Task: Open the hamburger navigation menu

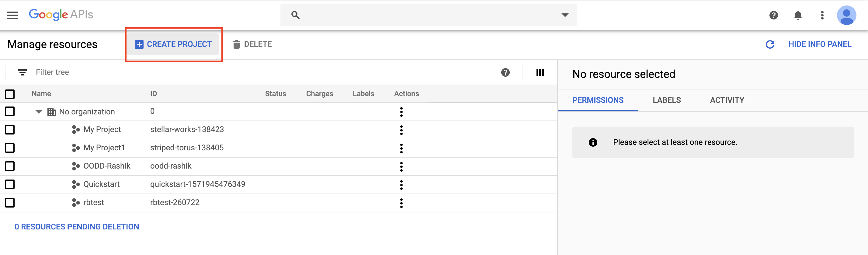Action: coord(12,15)
